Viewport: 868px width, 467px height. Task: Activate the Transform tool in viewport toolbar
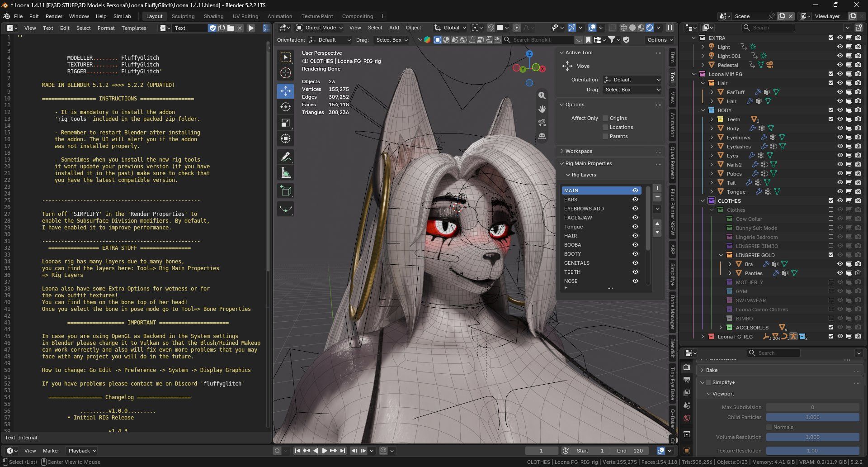point(285,138)
